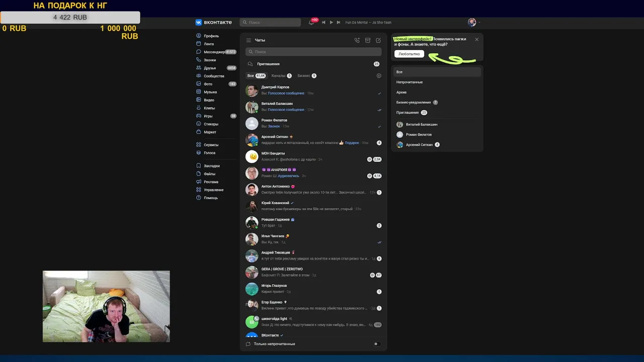The image size is (644, 362).
Task: Open the archive icon in chats header
Action: point(368,40)
